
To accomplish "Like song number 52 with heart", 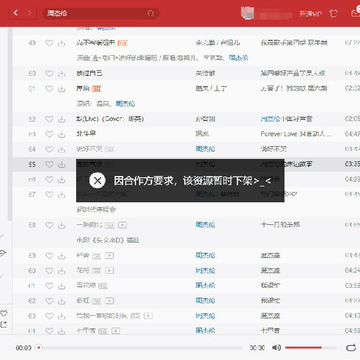I will 49,119.
